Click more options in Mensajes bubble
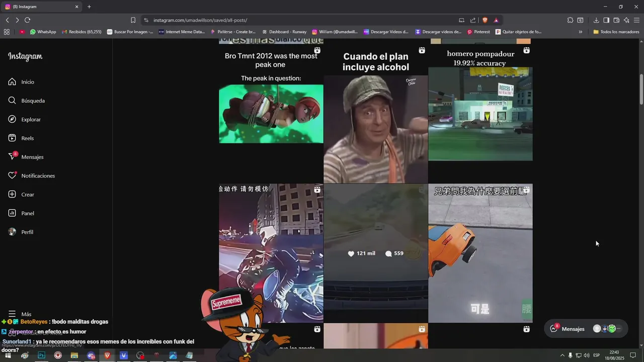This screenshot has width=644, height=362. tap(619, 329)
